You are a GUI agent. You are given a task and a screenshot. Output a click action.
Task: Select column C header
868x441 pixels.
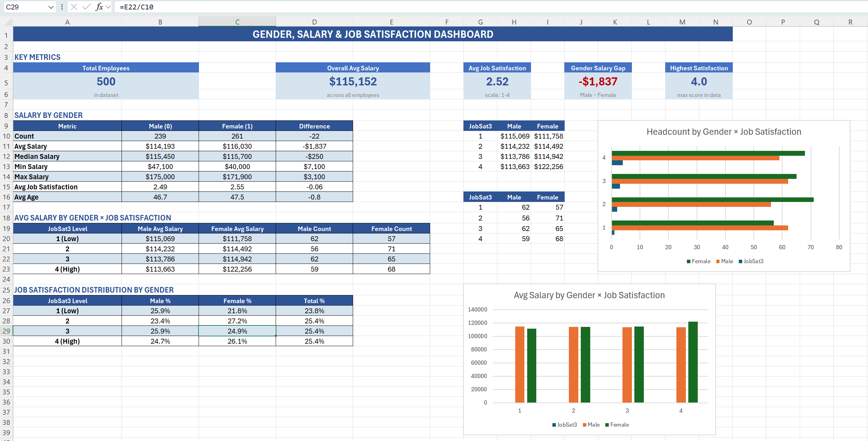coord(237,22)
